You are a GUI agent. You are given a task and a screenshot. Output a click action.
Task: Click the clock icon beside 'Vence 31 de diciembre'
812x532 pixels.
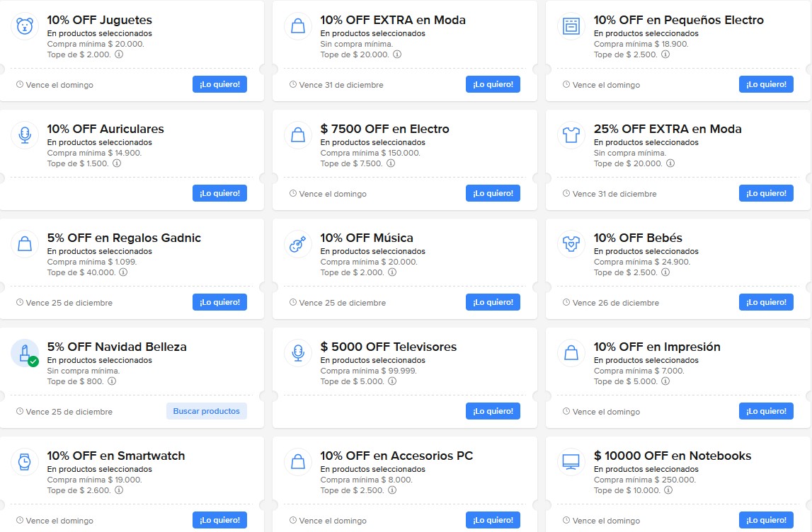click(292, 84)
